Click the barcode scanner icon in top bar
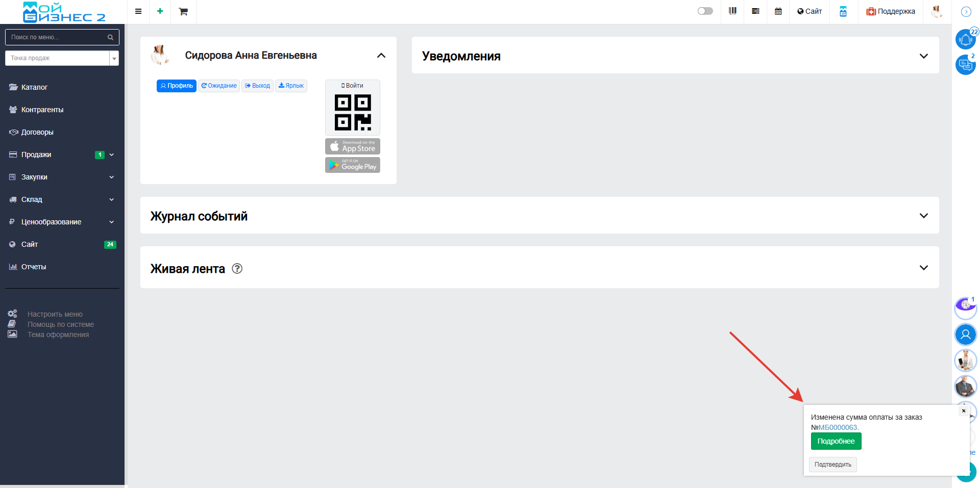Viewport: 980px width, 488px height. tap(732, 11)
